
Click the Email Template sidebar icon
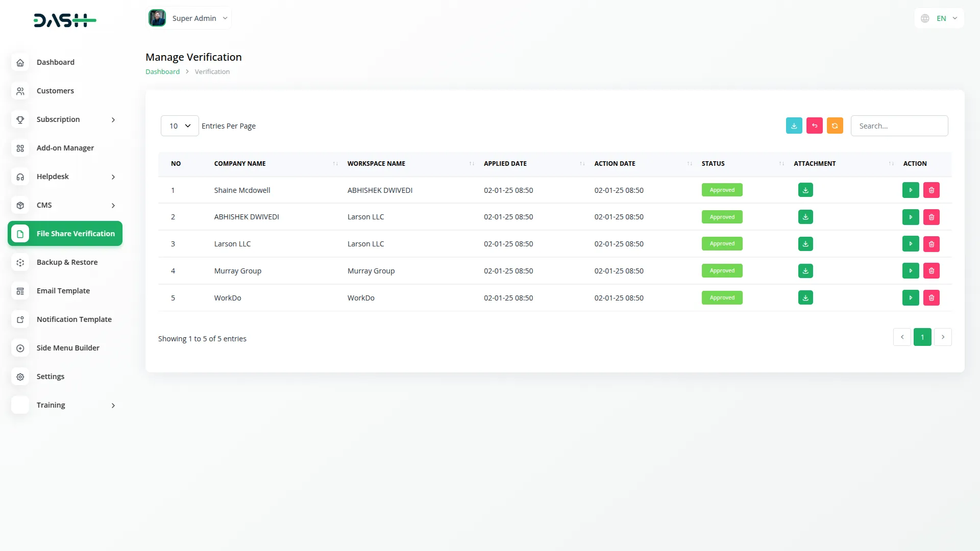coord(20,291)
